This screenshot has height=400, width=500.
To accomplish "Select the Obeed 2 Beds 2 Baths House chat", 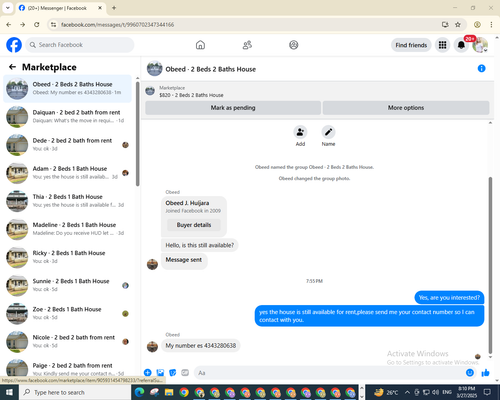I will (68, 88).
